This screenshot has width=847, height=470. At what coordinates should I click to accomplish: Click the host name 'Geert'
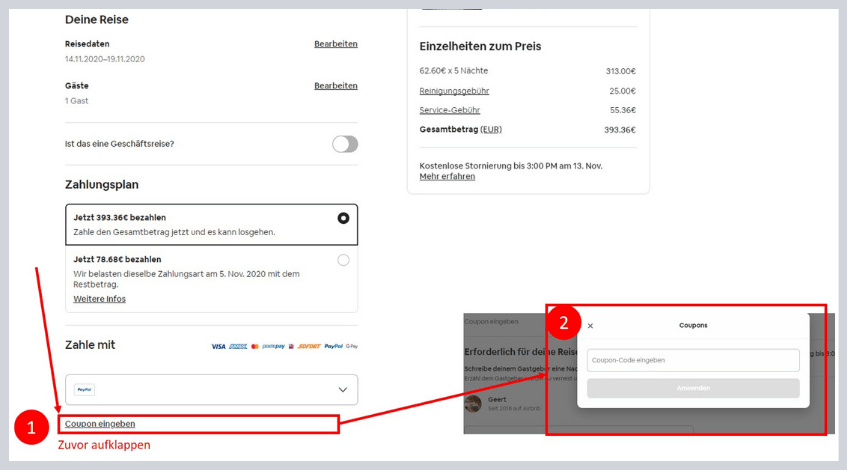click(497, 400)
